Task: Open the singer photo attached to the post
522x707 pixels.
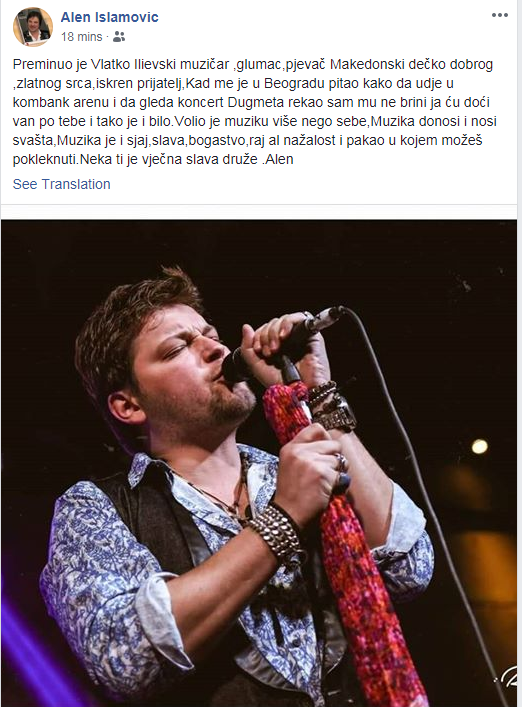Action: coord(259,463)
